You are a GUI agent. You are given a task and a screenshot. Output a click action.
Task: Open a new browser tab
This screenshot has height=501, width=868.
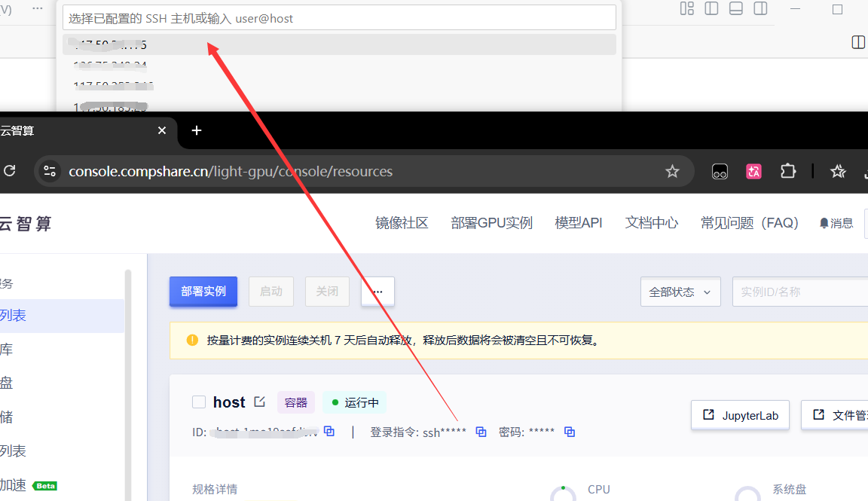pyautogui.click(x=197, y=130)
